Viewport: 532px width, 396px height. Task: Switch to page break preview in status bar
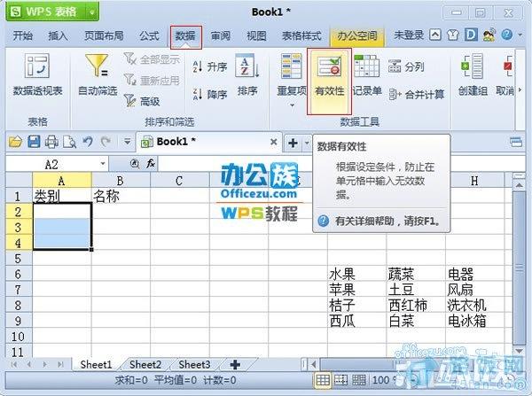[340, 380]
